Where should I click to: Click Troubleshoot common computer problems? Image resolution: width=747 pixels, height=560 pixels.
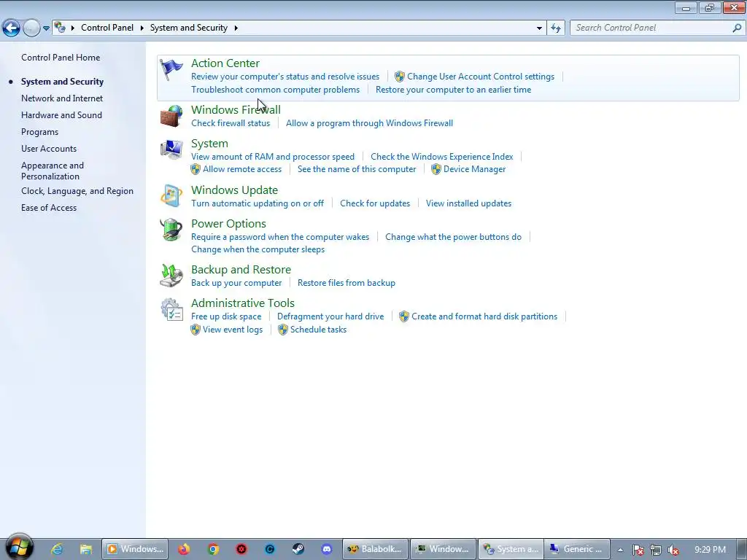click(x=275, y=90)
